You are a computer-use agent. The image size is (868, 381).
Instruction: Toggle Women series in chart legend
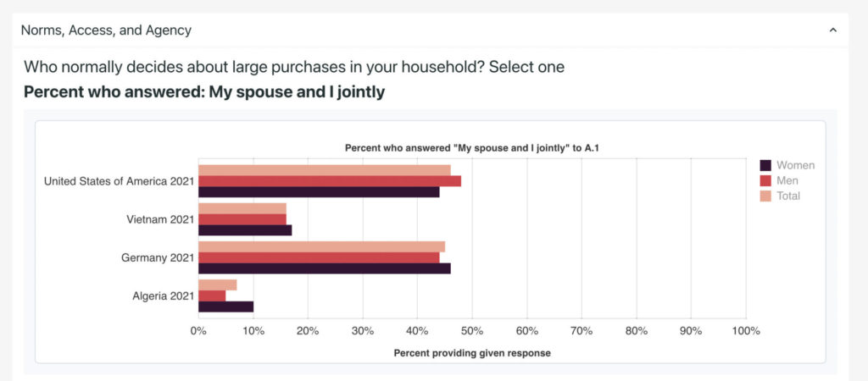794,165
